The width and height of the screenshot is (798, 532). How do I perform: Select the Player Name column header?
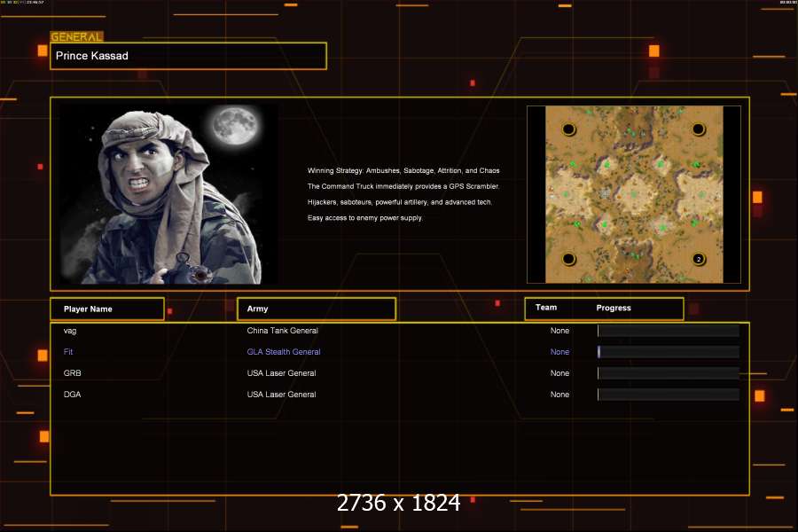pyautogui.click(x=107, y=309)
